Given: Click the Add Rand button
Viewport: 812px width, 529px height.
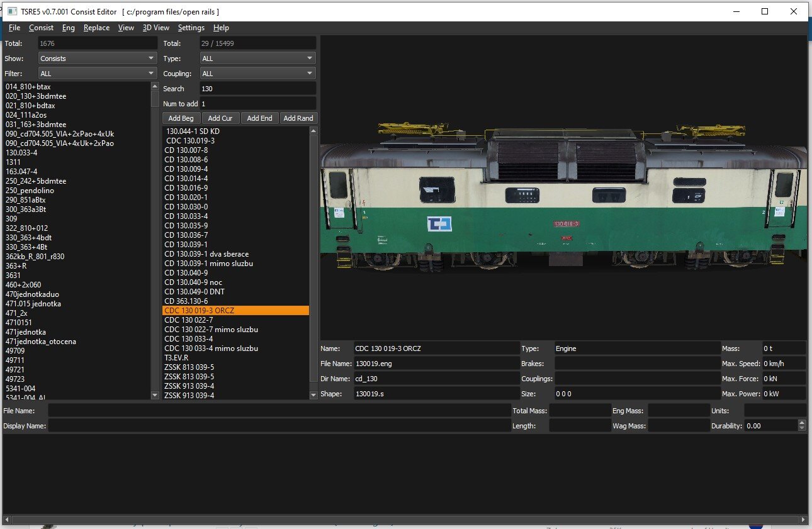Looking at the screenshot, I should point(298,118).
